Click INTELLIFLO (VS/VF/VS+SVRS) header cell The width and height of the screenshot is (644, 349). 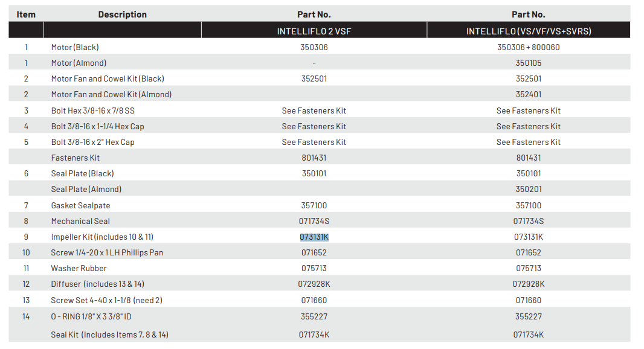(529, 31)
